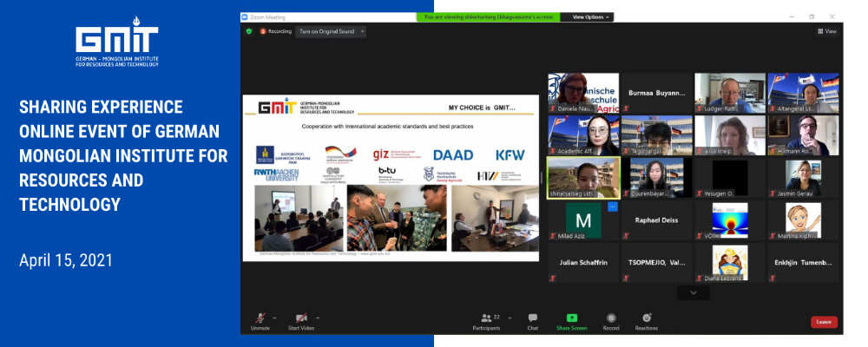Image resolution: width=868 pixels, height=347 pixels.
Task: Click the 'April 15, 2021' date text
Action: [x=66, y=260]
